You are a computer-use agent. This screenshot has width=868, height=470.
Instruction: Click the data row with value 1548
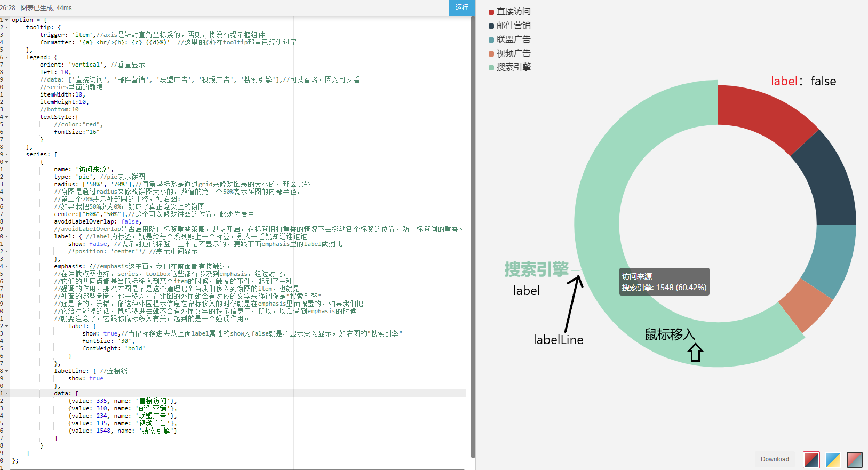coord(123,431)
